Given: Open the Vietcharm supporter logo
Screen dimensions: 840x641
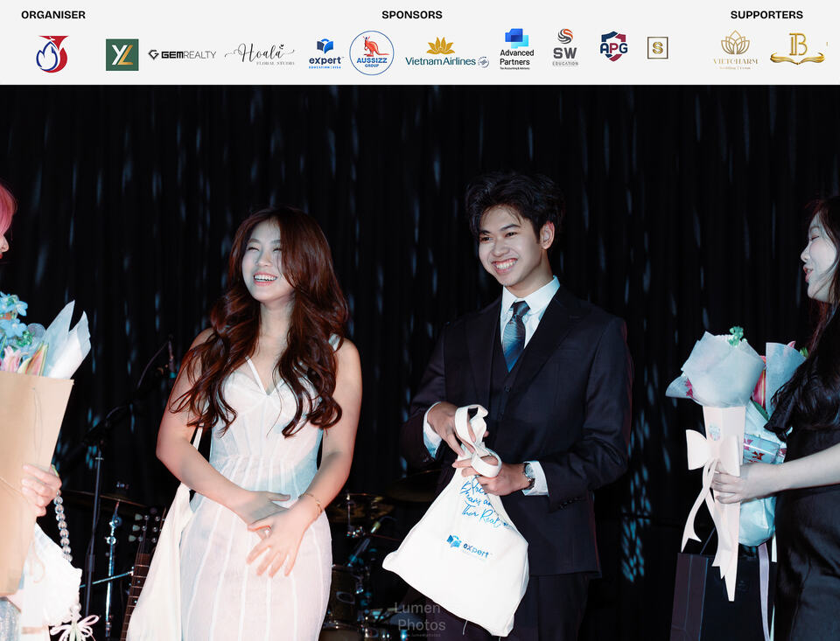Looking at the screenshot, I should tap(736, 50).
